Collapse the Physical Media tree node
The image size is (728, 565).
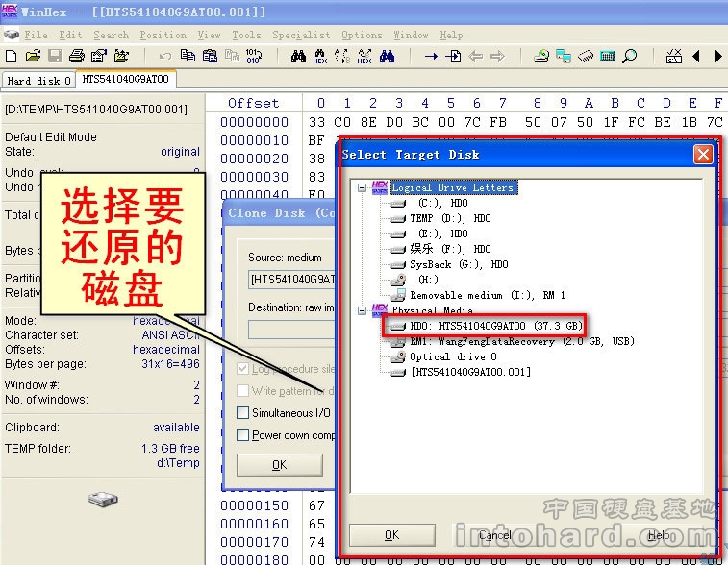pos(362,311)
